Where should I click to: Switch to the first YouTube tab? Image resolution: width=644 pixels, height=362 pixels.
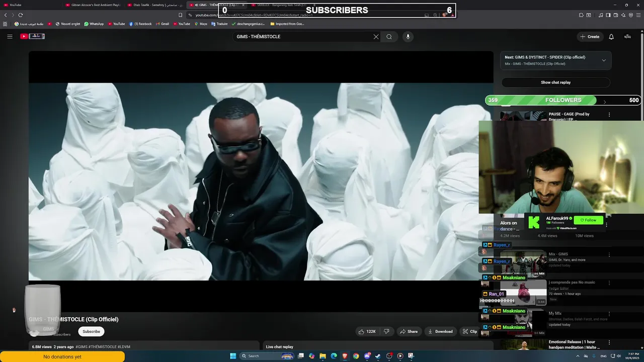(x=30, y=5)
